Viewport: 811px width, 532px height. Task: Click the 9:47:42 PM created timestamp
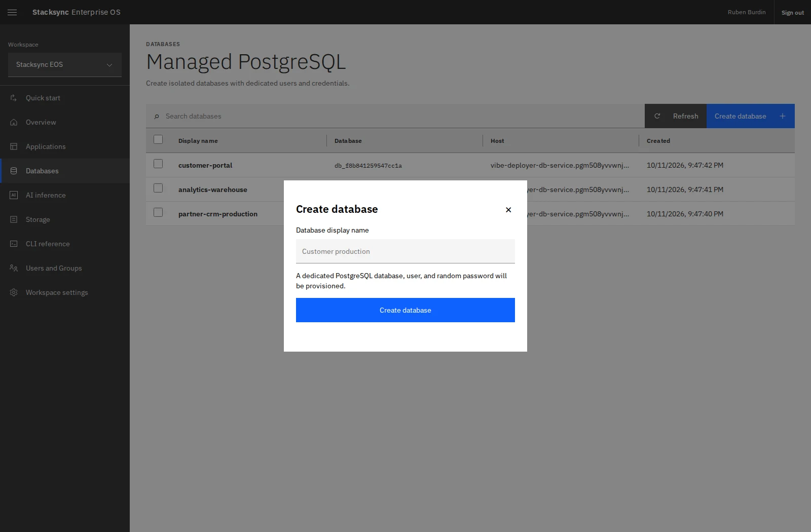click(685, 165)
